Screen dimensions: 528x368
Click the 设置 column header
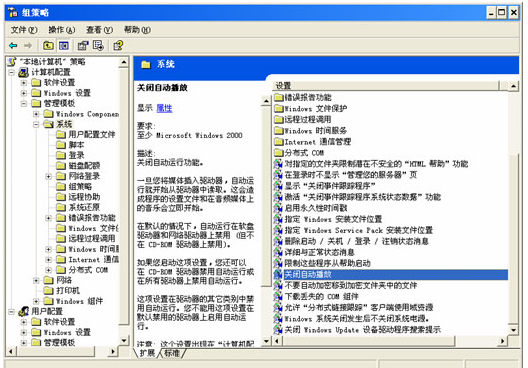click(386, 86)
